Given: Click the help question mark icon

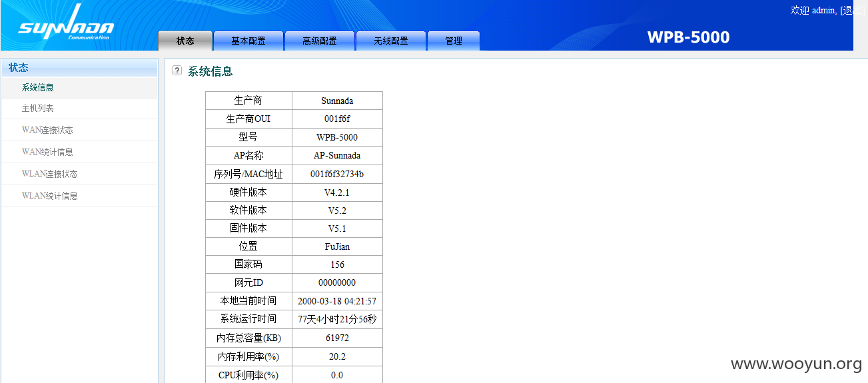Looking at the screenshot, I should pyautogui.click(x=177, y=71).
